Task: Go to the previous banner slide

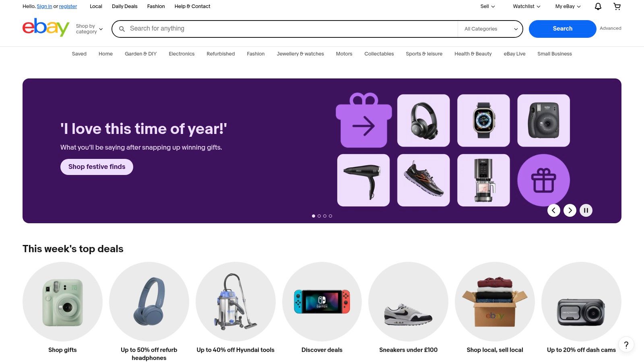Action: [x=554, y=210]
